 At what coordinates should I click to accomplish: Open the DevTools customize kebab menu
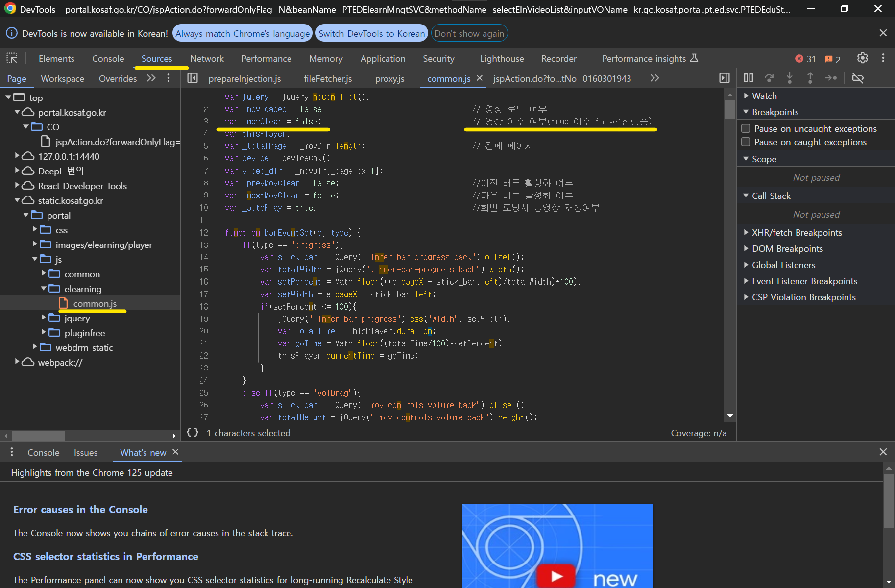883,58
